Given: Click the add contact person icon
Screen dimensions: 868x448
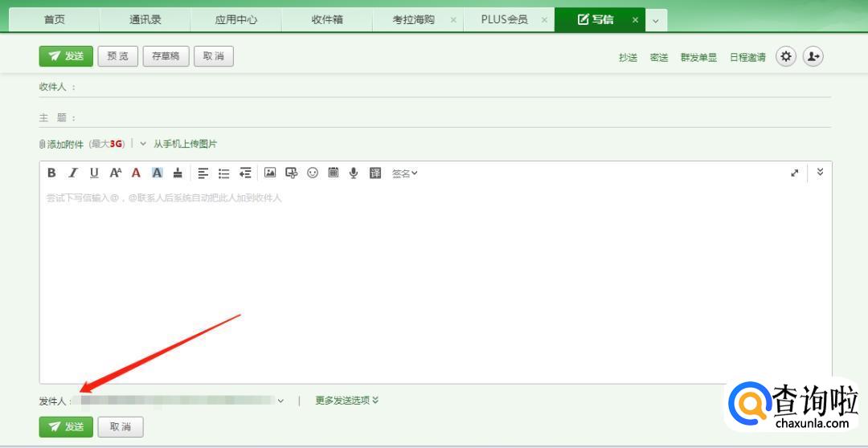Looking at the screenshot, I should 813,56.
